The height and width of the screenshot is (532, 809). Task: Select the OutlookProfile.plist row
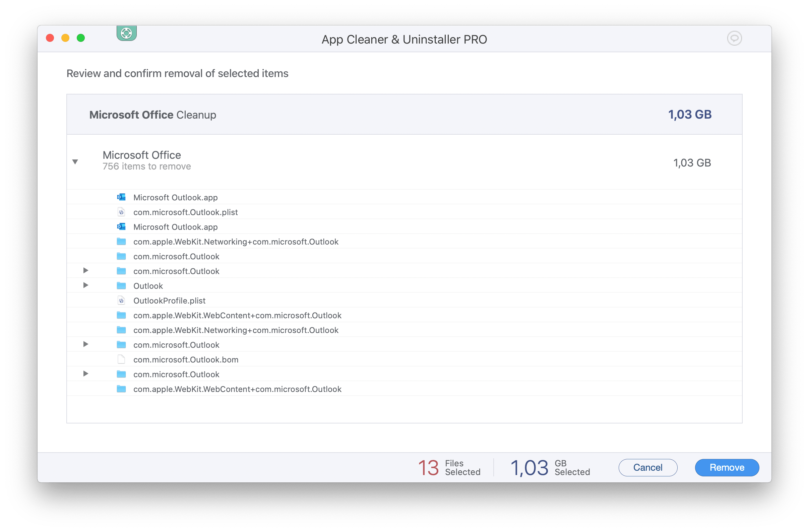pyautogui.click(x=404, y=300)
